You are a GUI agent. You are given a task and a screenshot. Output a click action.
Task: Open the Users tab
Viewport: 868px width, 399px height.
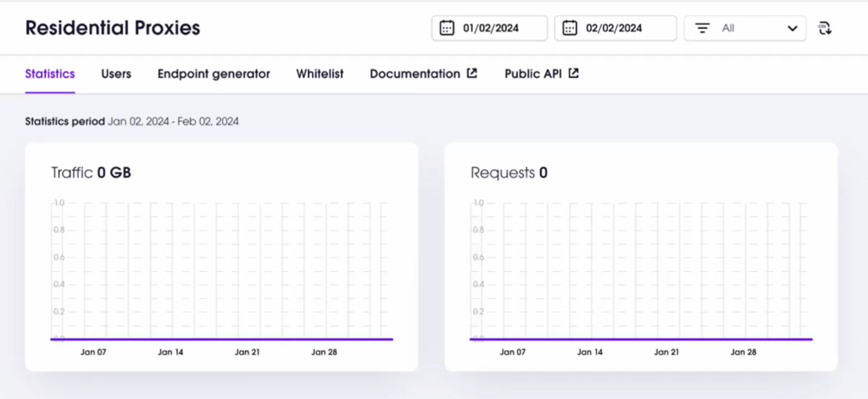(116, 74)
